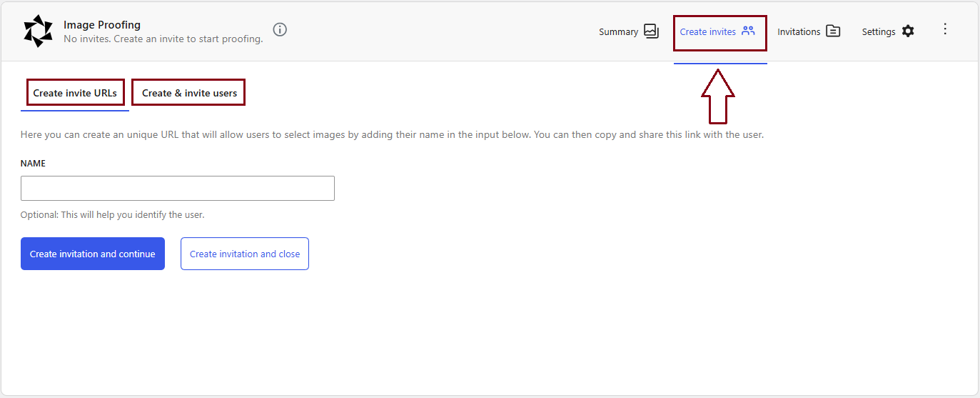Click the NAME field label
The image size is (980, 398).
click(33, 164)
